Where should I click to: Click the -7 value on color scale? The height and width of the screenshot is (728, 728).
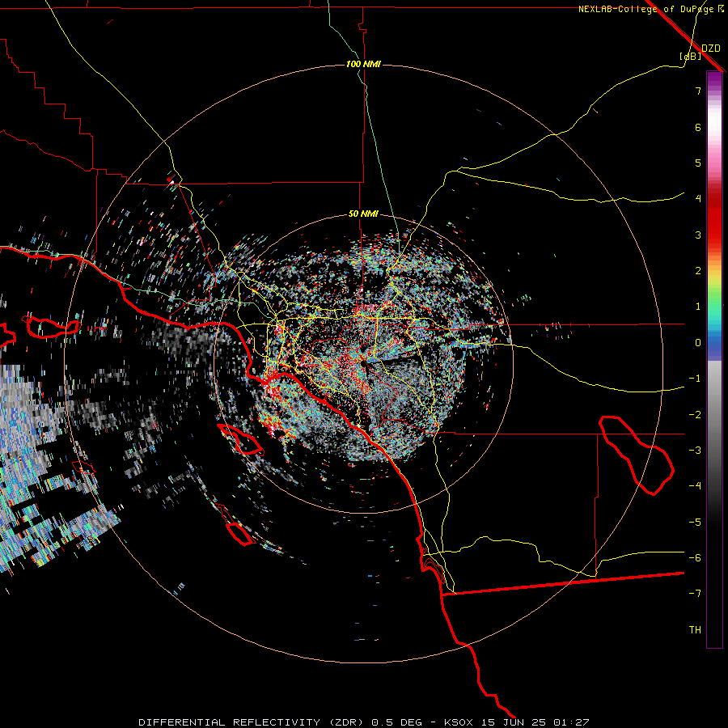695,594
